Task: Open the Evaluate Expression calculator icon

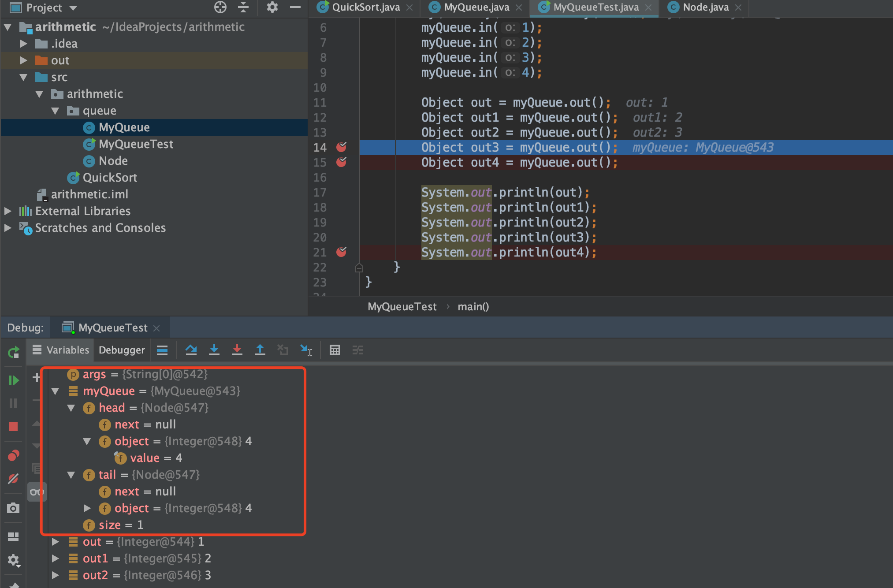Action: 335,350
